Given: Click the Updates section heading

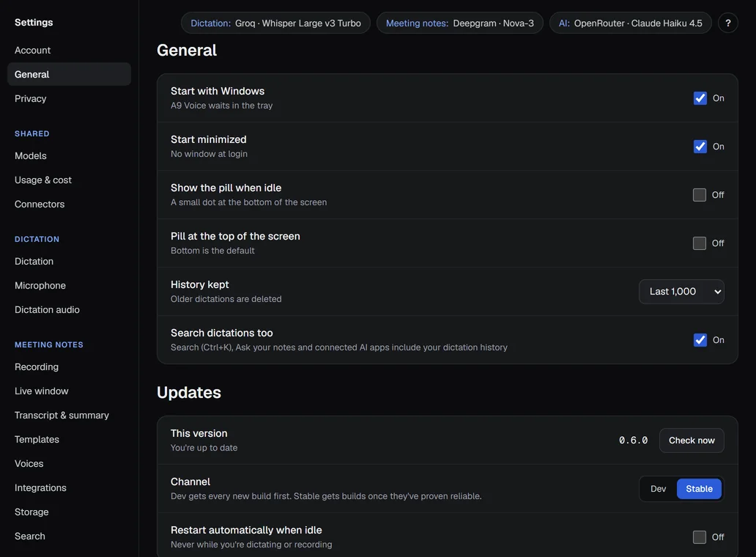Looking at the screenshot, I should tap(189, 393).
